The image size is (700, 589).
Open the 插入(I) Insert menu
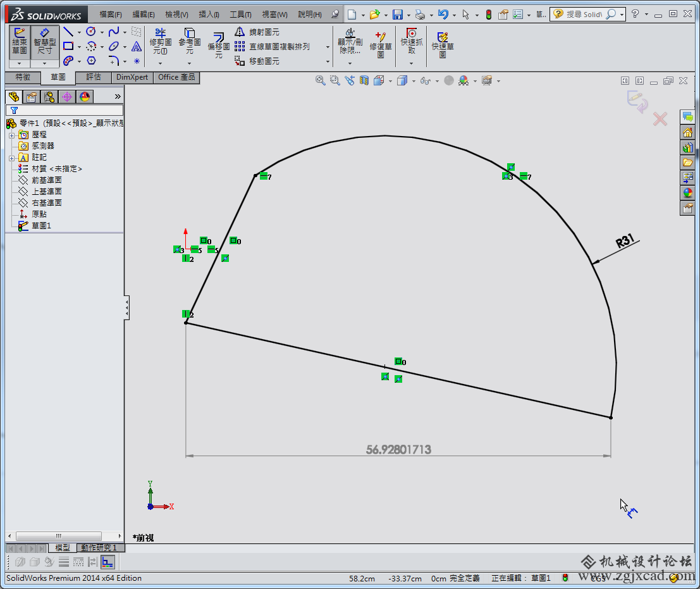[209, 15]
